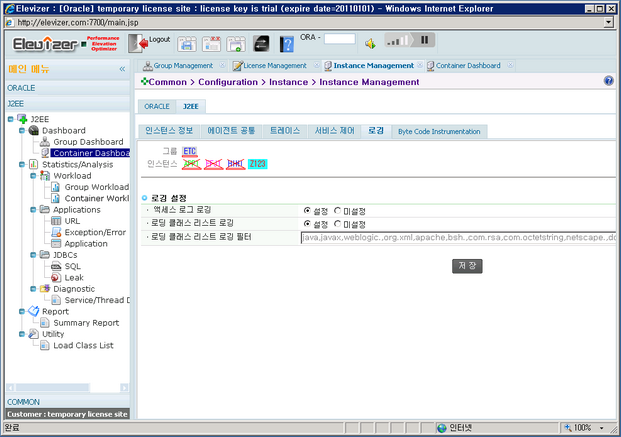Click the speaker sound icon

pos(370,44)
